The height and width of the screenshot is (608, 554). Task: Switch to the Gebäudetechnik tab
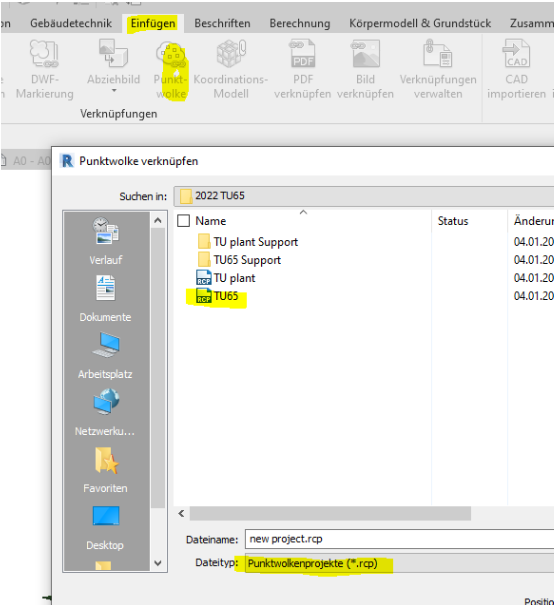(x=71, y=23)
